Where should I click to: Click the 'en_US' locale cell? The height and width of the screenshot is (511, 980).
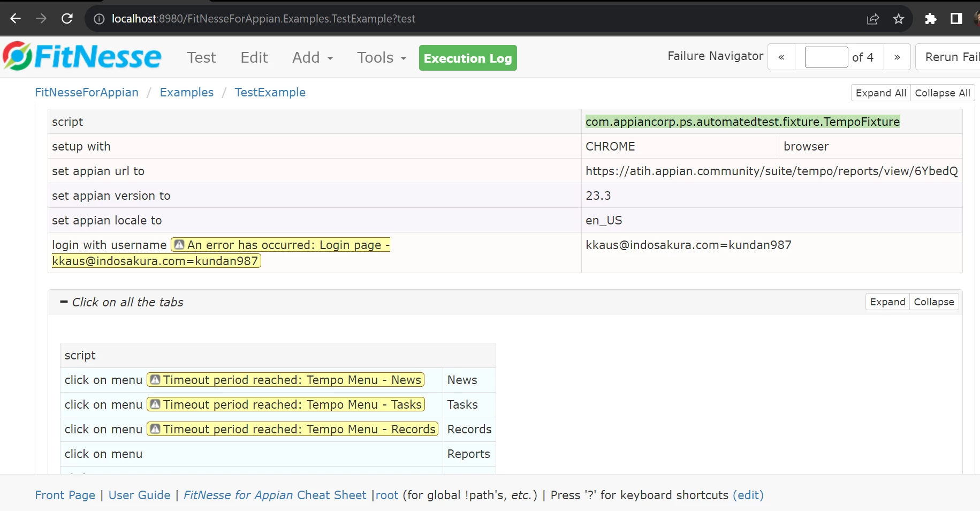tap(772, 220)
